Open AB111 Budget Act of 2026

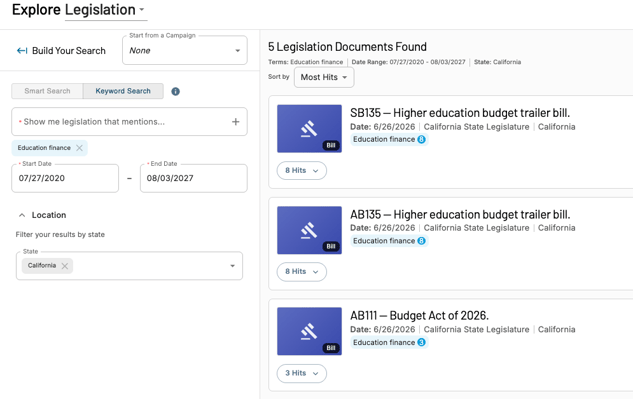pos(419,315)
